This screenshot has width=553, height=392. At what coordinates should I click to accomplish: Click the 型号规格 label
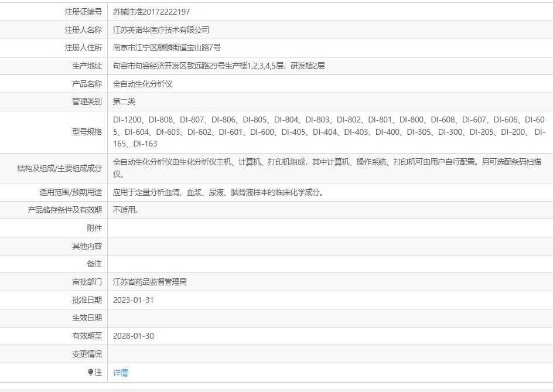point(87,132)
